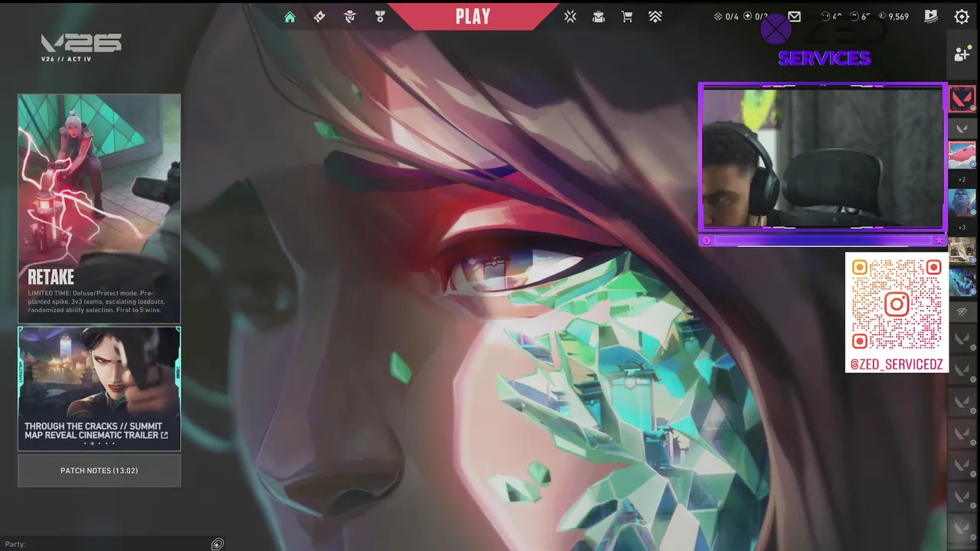This screenshot has width=980, height=551.
Task: Go to the Home tab icon
Action: (x=289, y=17)
